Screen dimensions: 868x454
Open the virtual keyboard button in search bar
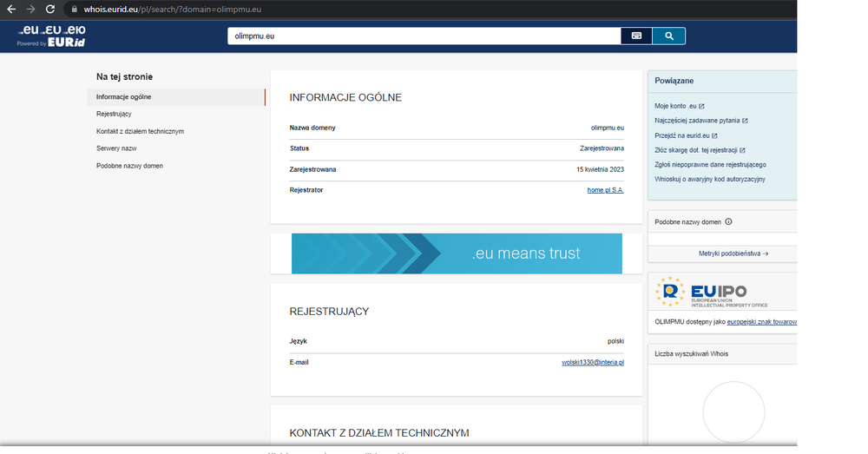click(x=636, y=36)
